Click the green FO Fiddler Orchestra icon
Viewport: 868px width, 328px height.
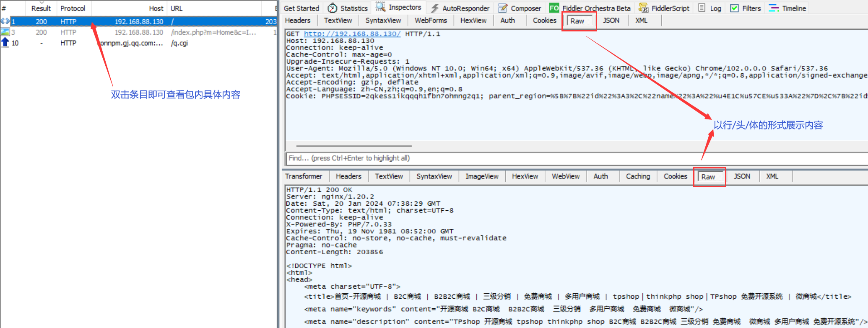[x=554, y=8]
